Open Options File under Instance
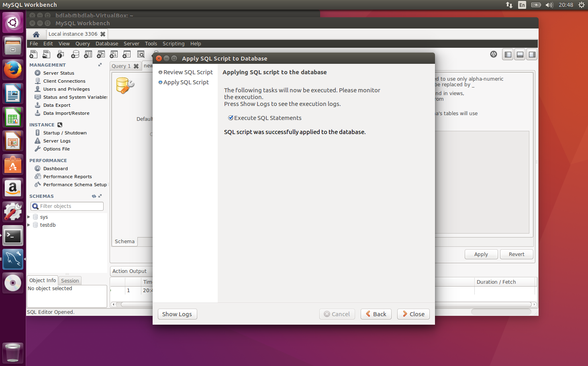Viewport: 588px width, 366px height. (x=56, y=149)
